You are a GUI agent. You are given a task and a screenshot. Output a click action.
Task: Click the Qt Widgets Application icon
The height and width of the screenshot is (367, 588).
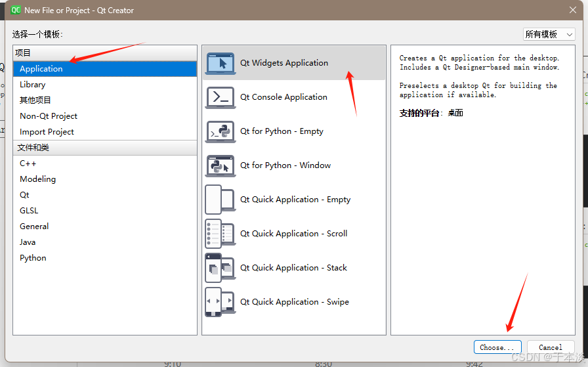220,64
